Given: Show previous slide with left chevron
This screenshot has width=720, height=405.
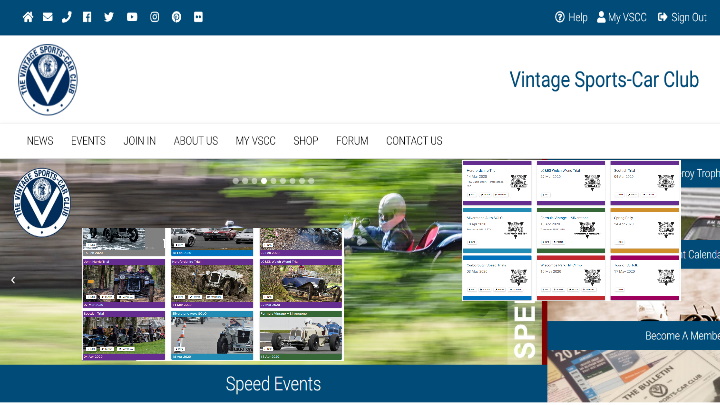Looking at the screenshot, I should click(13, 280).
